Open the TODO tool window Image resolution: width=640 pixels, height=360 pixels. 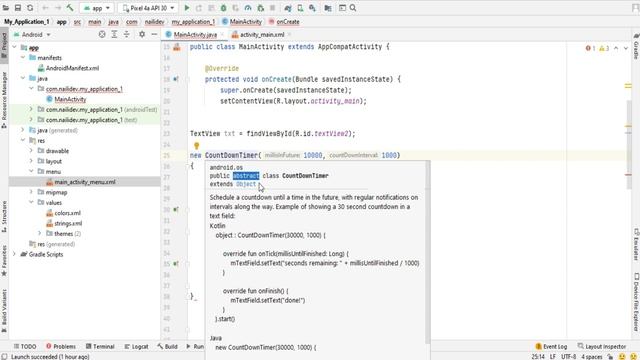pyautogui.click(x=25, y=347)
